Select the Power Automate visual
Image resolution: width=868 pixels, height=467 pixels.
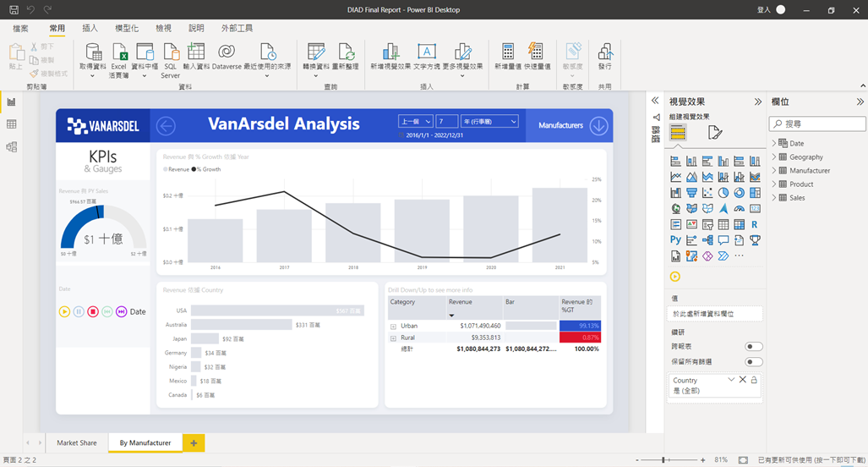723,256
